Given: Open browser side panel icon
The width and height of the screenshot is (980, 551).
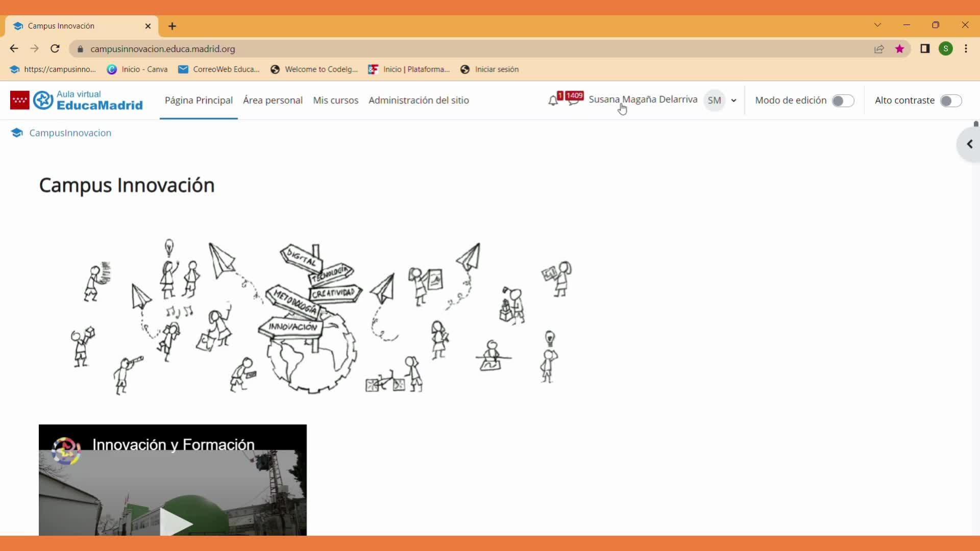Looking at the screenshot, I should tap(925, 49).
